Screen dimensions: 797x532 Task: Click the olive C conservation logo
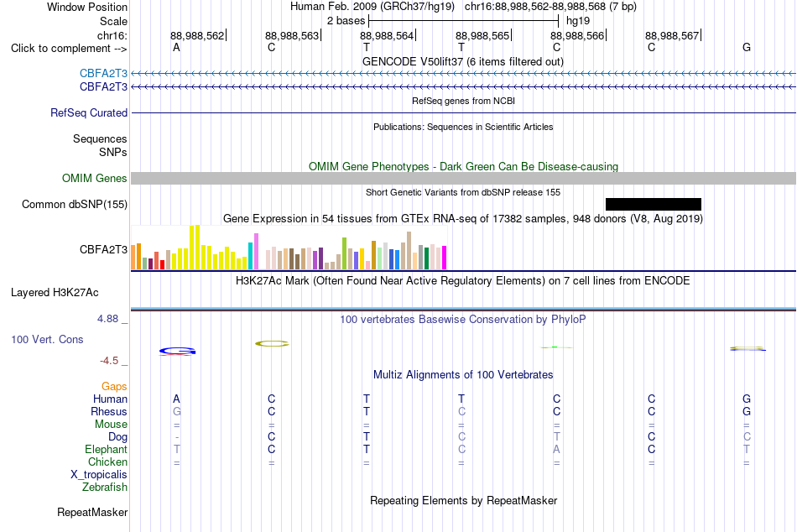click(x=272, y=344)
